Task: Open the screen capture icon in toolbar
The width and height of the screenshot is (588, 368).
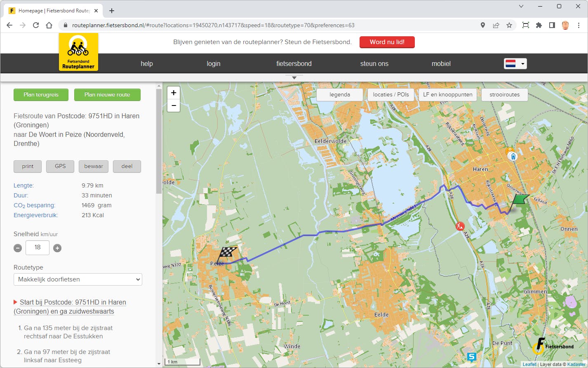Action: click(525, 25)
